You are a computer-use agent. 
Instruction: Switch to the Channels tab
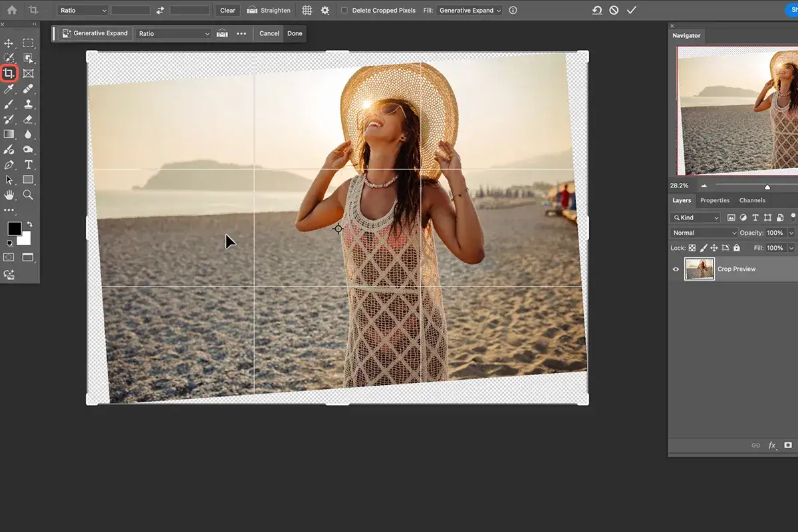pos(752,200)
